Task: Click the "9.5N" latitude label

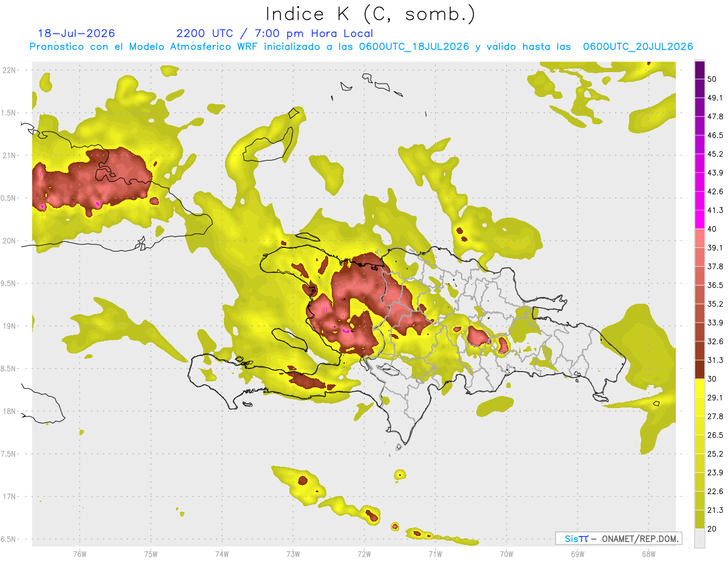Action: tap(9, 283)
